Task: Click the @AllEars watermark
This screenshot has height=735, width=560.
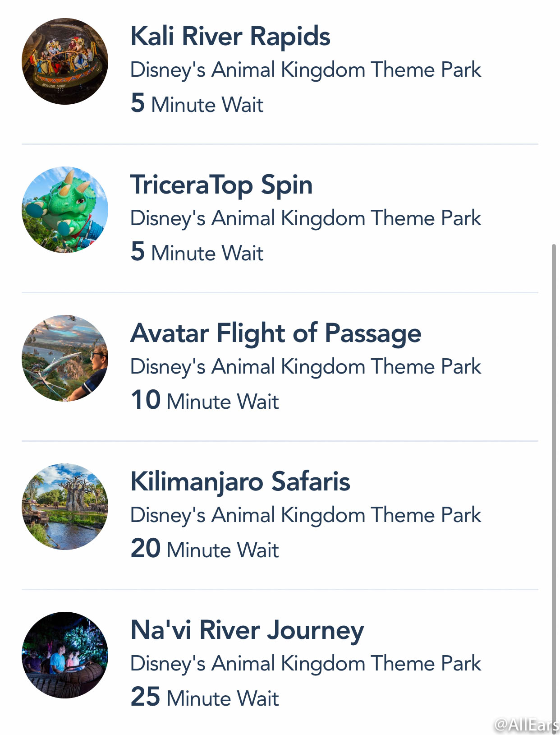Action: click(x=527, y=725)
